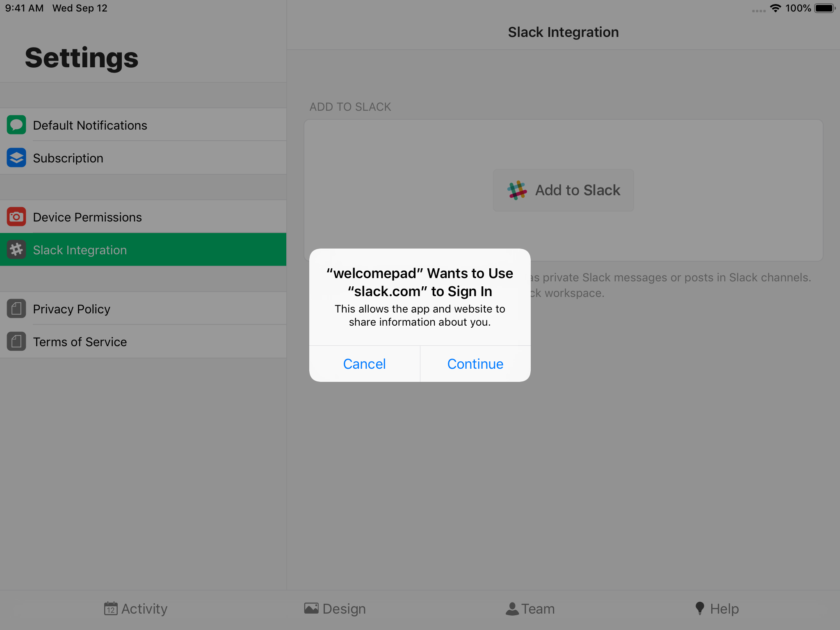Open Default Notifications settings
Viewport: 840px width, 630px height.
coord(143,125)
